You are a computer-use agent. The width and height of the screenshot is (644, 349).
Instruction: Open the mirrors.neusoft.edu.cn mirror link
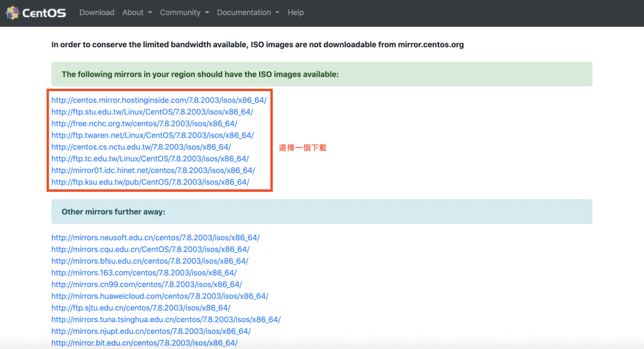[155, 238]
